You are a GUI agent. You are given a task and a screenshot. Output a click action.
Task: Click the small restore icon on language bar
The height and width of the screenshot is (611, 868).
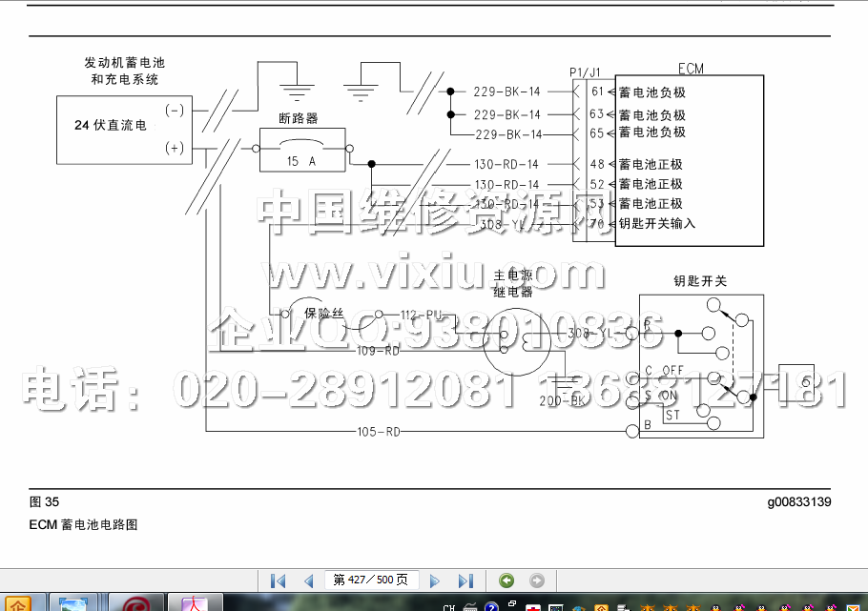click(x=513, y=603)
